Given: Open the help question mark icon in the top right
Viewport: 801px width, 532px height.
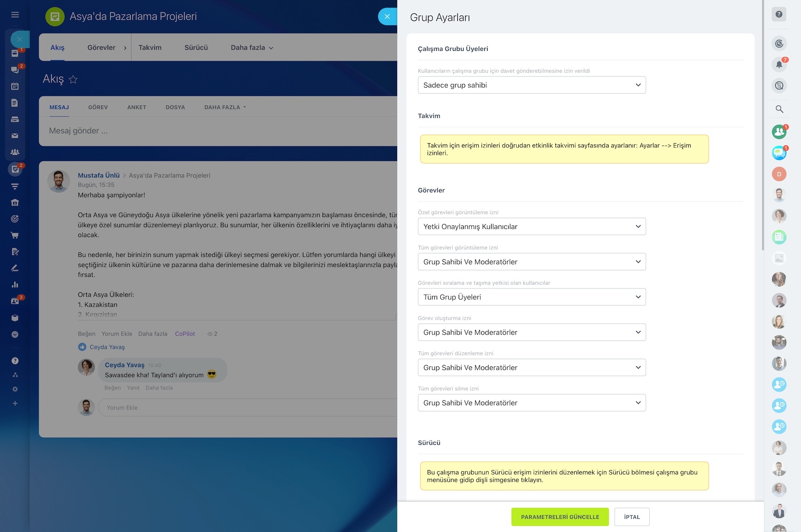Looking at the screenshot, I should click(x=779, y=14).
